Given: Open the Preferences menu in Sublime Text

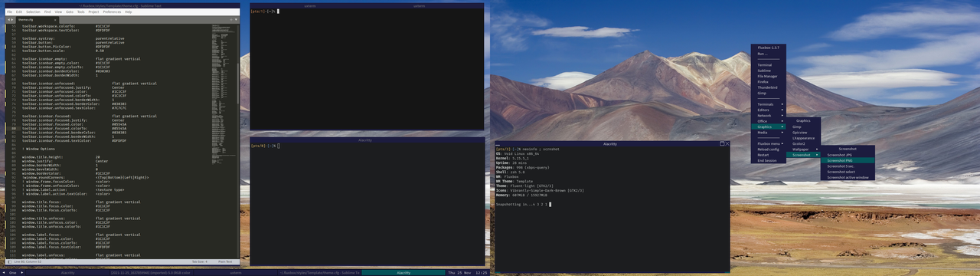Looking at the screenshot, I should tap(112, 12).
